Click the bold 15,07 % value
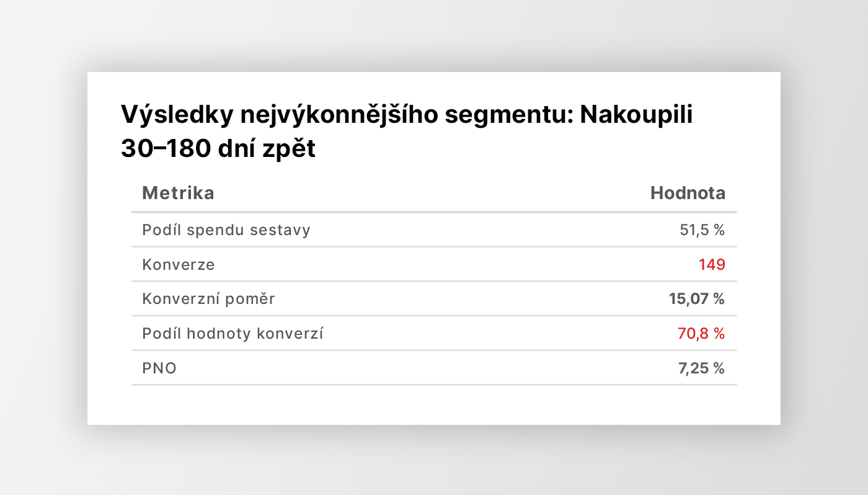This screenshot has width=868, height=495. point(697,299)
